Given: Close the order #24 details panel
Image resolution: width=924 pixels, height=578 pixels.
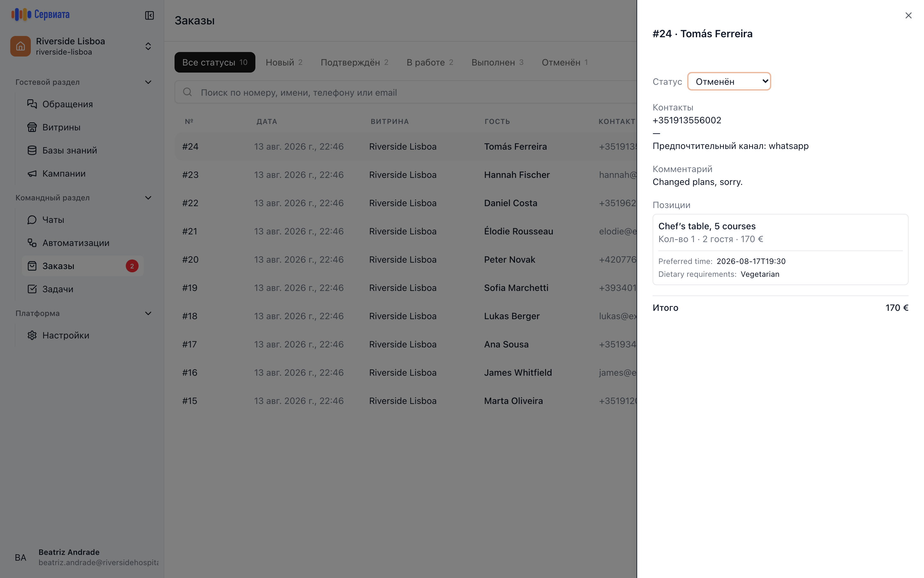Looking at the screenshot, I should click(x=908, y=15).
